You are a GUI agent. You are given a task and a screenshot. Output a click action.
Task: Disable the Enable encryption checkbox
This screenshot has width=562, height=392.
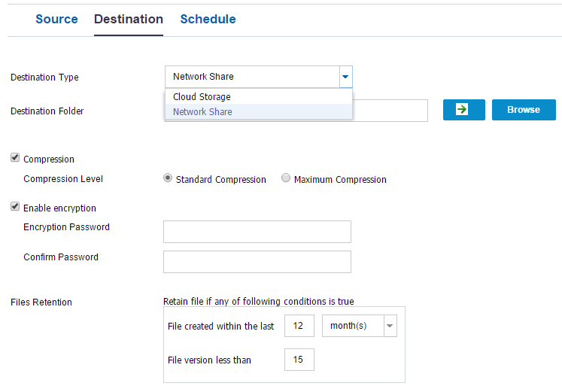click(15, 207)
